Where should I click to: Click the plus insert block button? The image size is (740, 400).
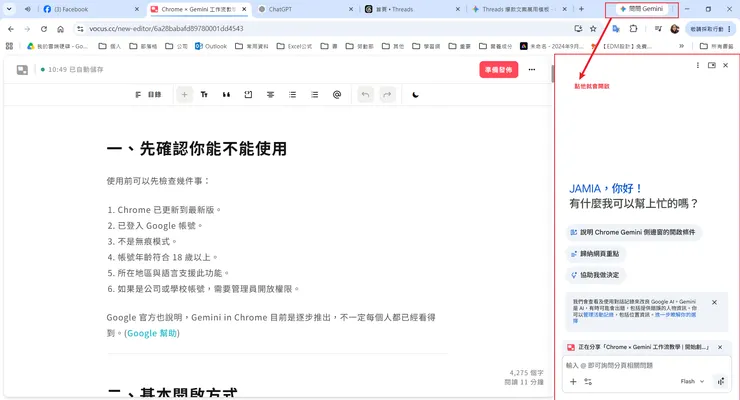pos(184,95)
